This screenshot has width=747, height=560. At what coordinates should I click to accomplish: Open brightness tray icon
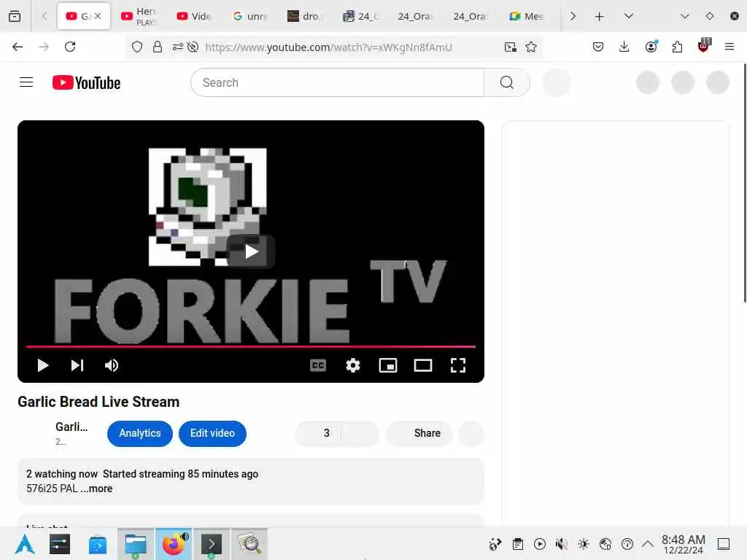[x=584, y=544]
